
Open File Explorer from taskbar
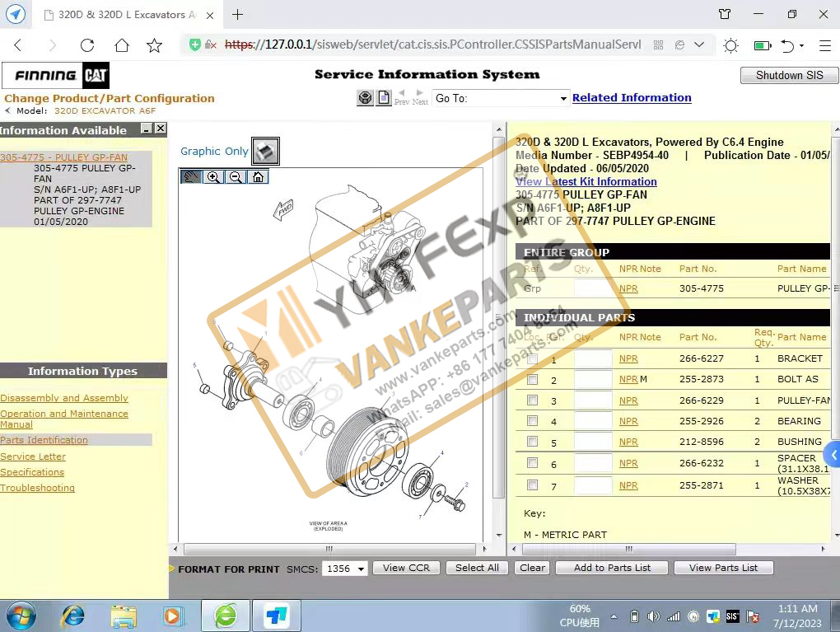[x=124, y=616]
